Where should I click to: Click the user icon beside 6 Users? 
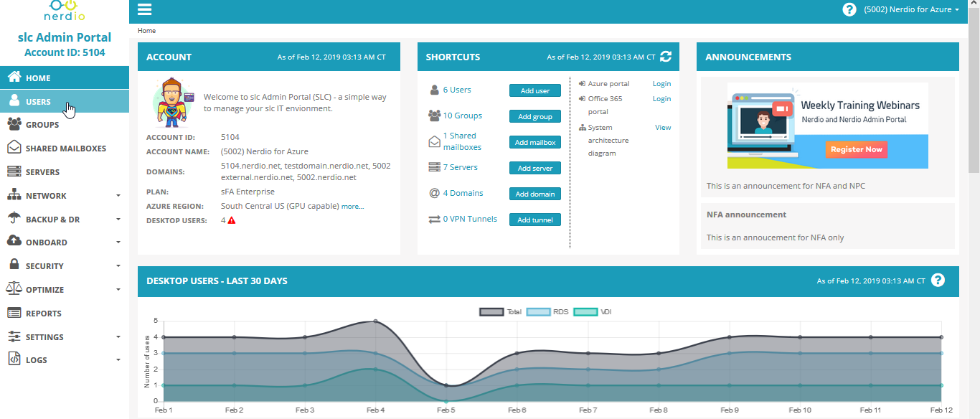434,90
